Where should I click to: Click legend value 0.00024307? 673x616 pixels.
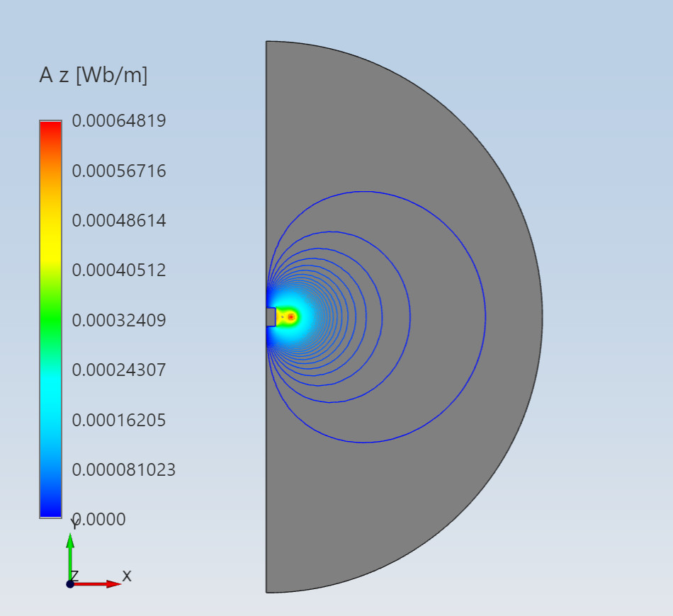point(119,370)
